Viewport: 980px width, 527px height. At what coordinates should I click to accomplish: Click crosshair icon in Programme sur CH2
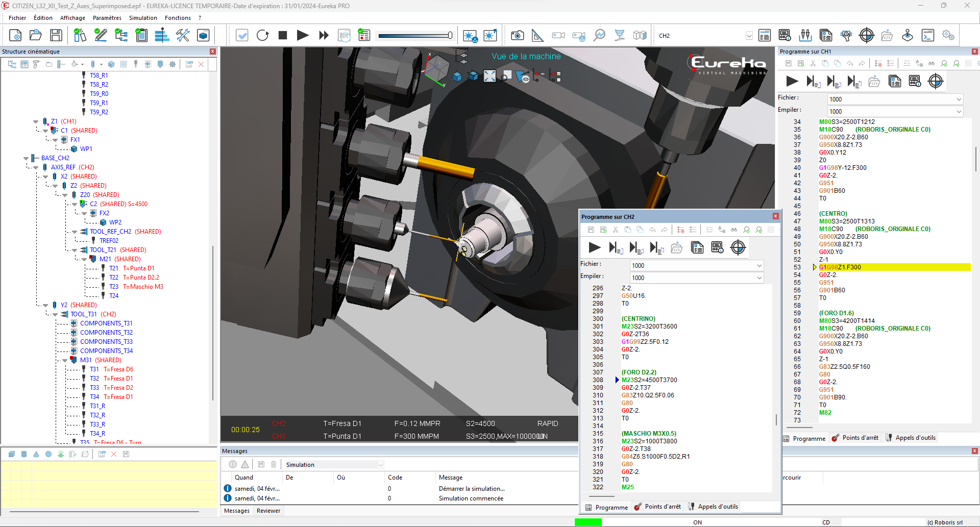pyautogui.click(x=738, y=247)
